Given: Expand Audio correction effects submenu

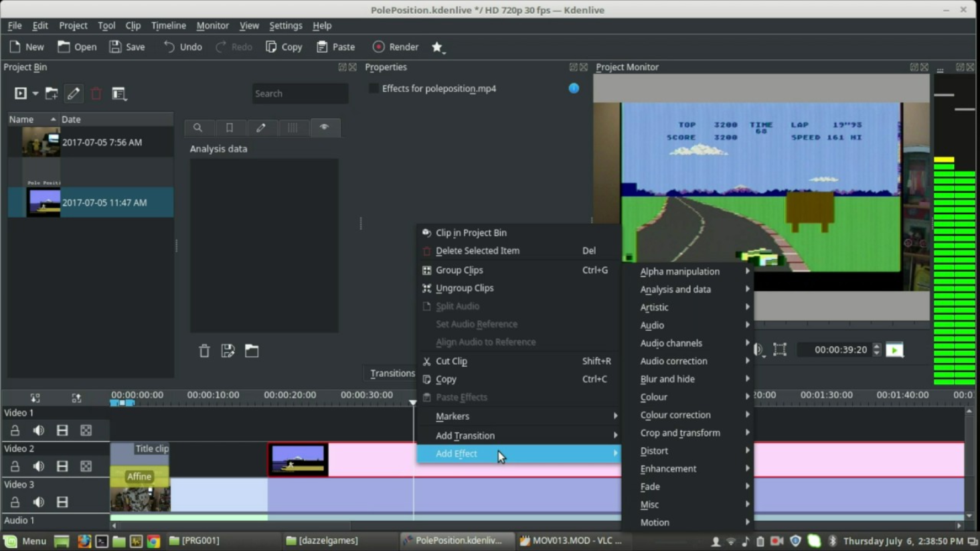Looking at the screenshot, I should (x=688, y=361).
